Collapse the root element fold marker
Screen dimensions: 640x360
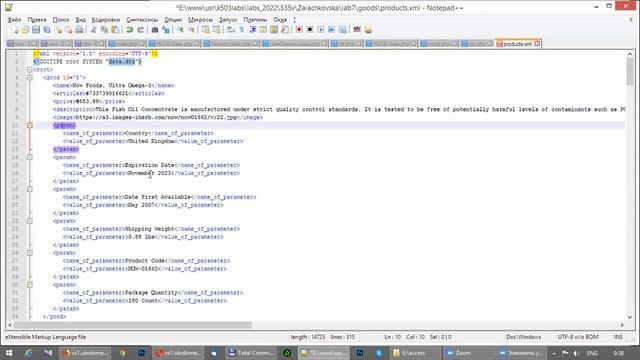pyautogui.click(x=30, y=69)
